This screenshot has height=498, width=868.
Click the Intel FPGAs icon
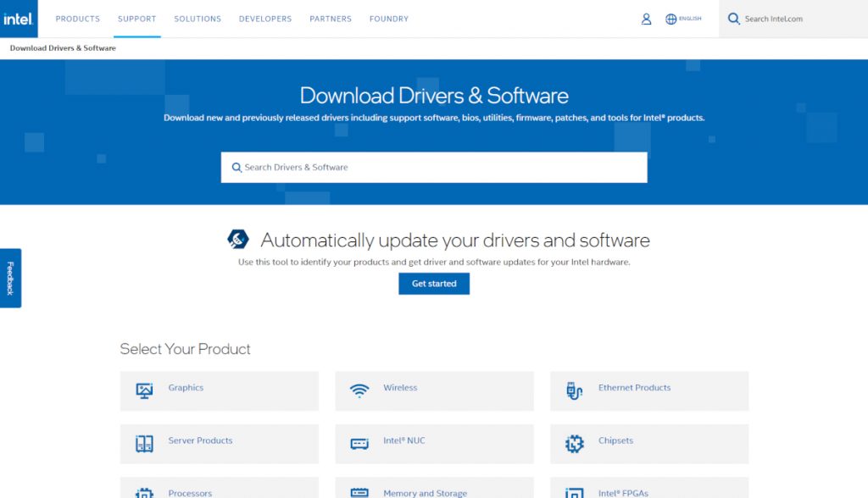pos(574,493)
